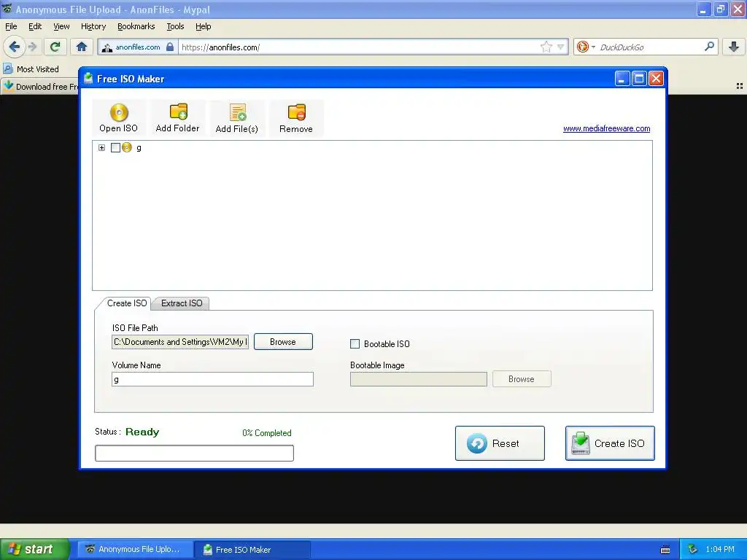Click the 0% Completed status text
747x560 pixels.
[x=267, y=433]
